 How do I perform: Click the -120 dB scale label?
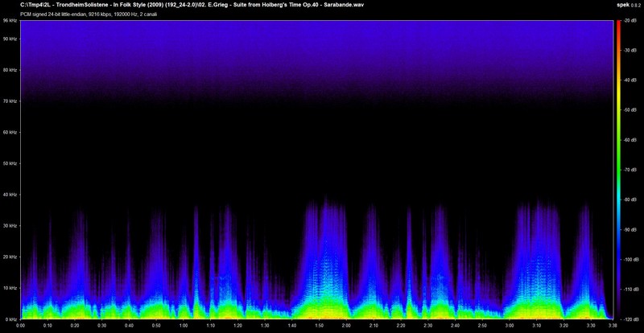[632, 319]
